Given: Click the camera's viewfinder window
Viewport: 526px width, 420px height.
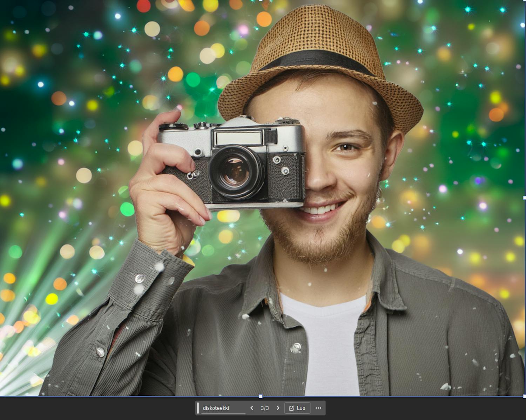Looking at the screenshot, I should [x=238, y=138].
